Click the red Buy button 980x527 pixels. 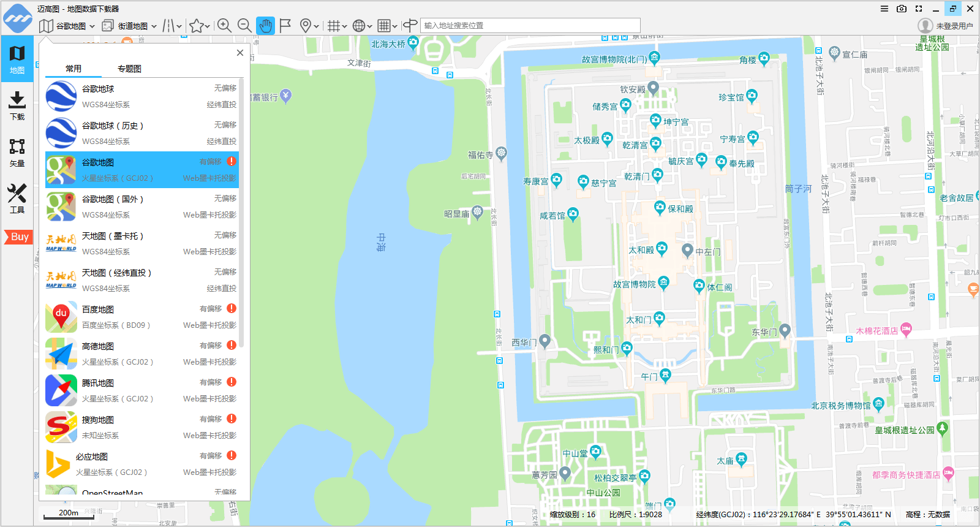point(19,237)
